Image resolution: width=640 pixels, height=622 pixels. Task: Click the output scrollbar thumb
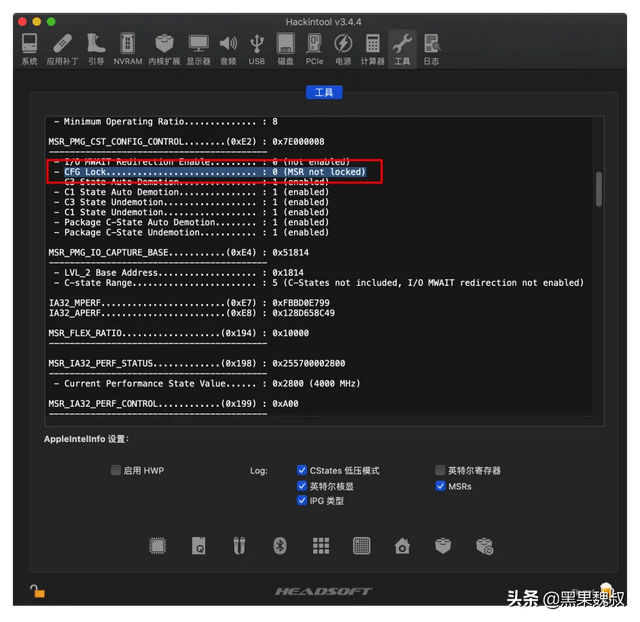pos(599,189)
